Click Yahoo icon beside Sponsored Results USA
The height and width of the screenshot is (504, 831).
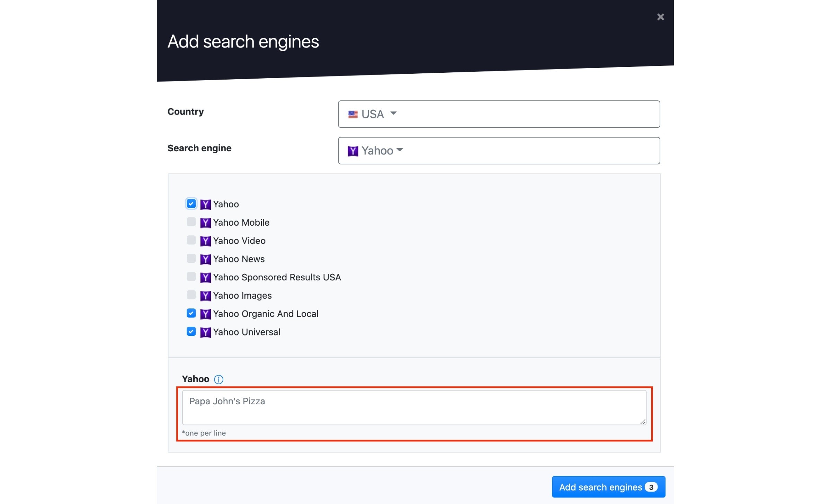[x=205, y=277]
